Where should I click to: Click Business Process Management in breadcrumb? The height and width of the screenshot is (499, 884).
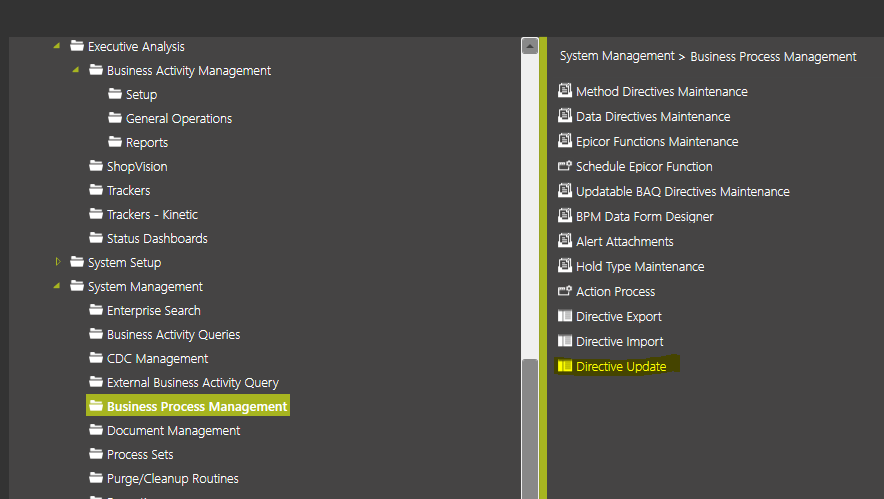click(x=773, y=56)
